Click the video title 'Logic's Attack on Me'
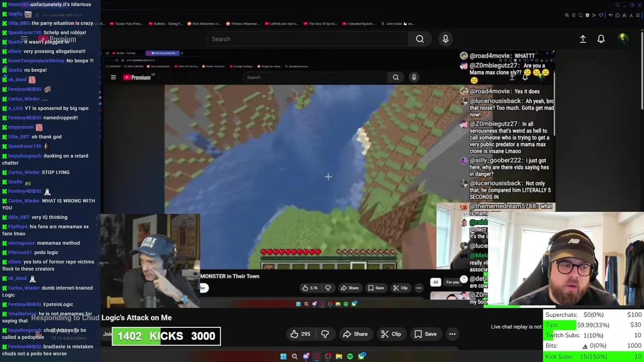Viewport: 644px width, 362px height. (136, 318)
